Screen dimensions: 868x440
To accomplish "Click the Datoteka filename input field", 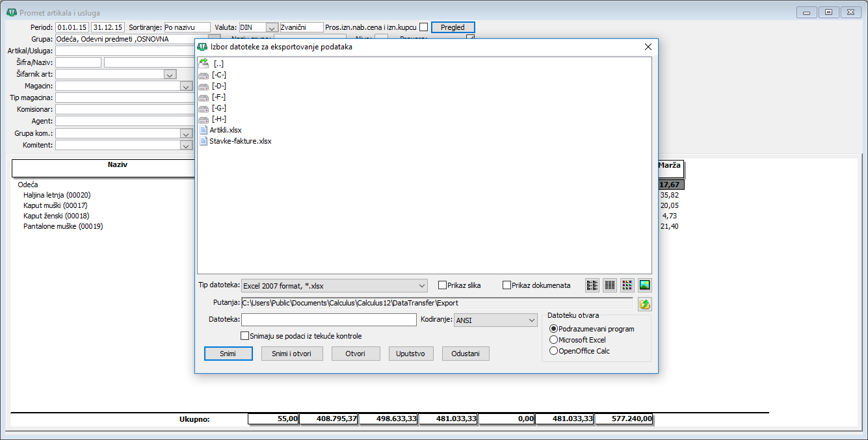I will (x=328, y=320).
